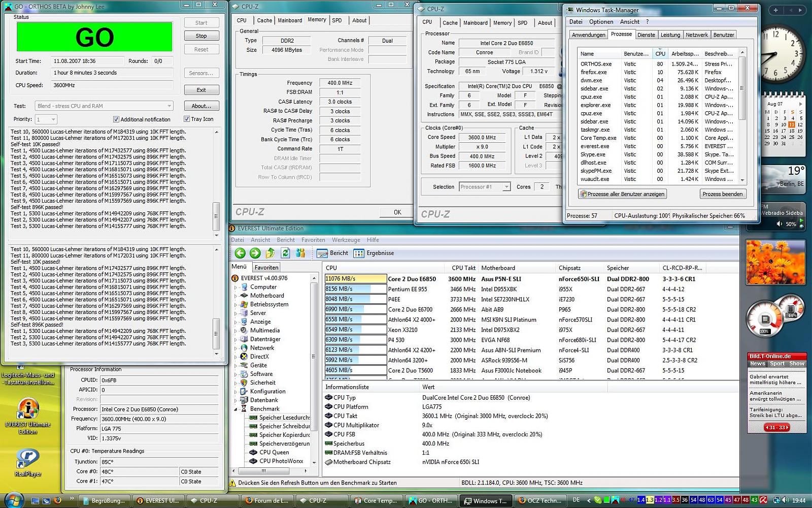Viewport: 812px width, 508px height.
Task: Toggle Tray Icon checkbox in ORTHOS
Action: point(187,119)
